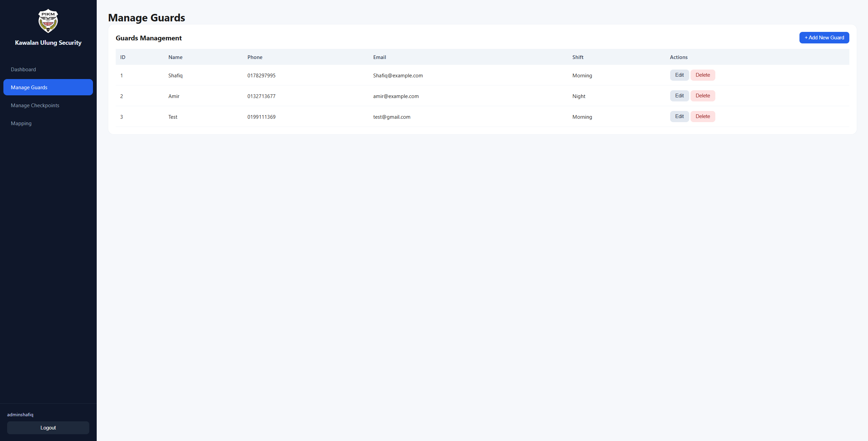The height and width of the screenshot is (441, 868).
Task: Click the adminshafiq username label
Action: point(20,415)
